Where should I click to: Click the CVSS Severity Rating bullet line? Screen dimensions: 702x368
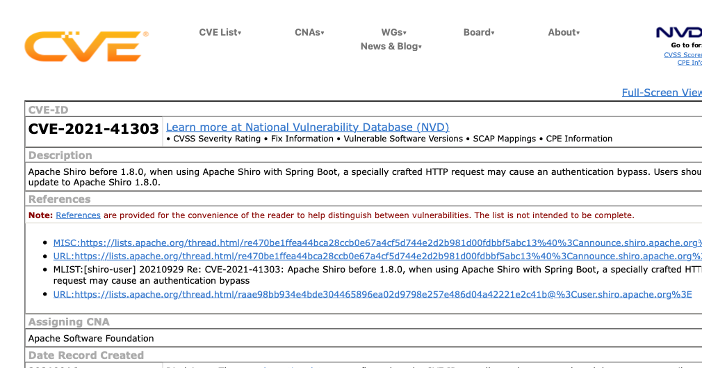(389, 139)
